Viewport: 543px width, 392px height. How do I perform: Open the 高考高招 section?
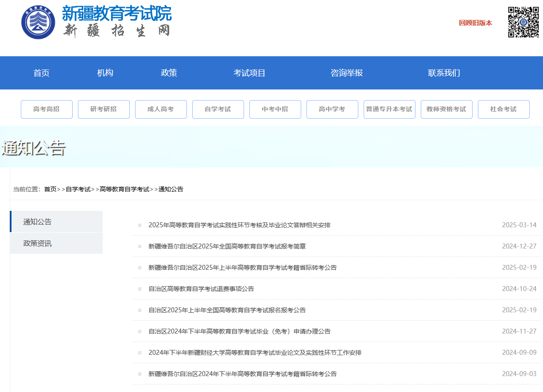click(47, 109)
